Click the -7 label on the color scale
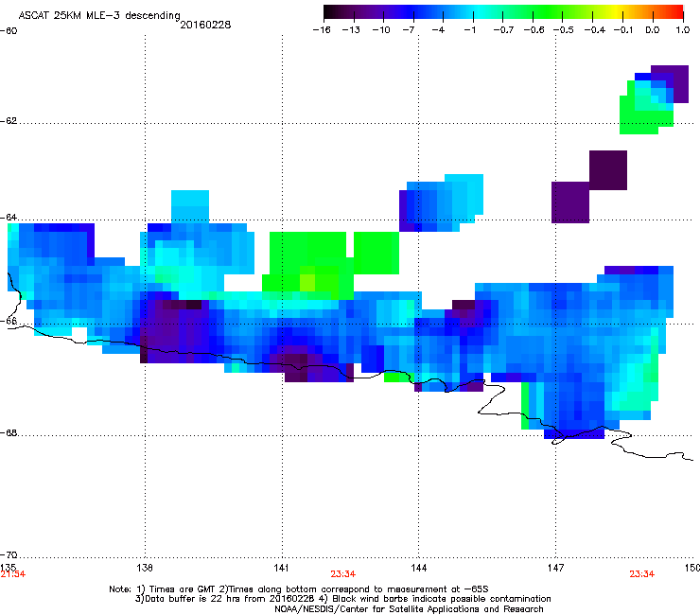 [409, 30]
